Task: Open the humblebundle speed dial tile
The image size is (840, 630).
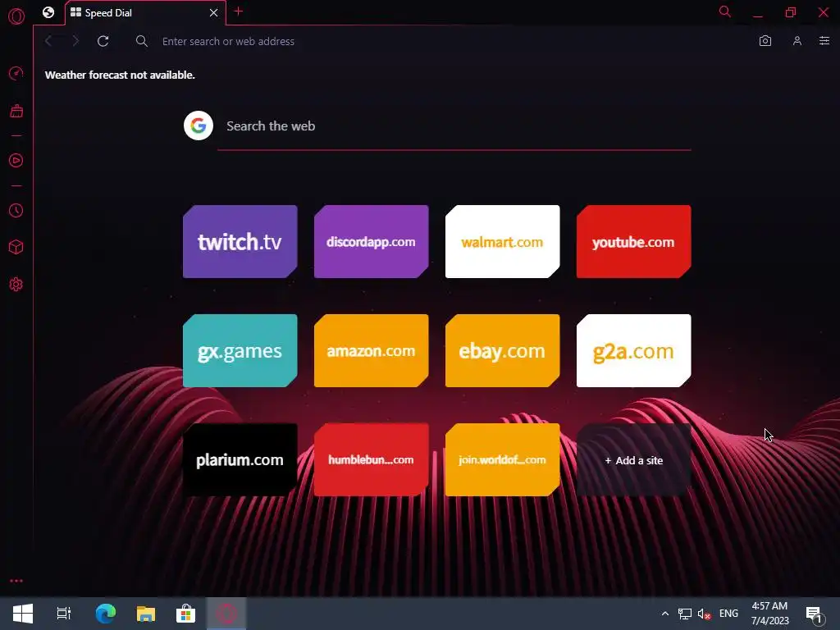Action: (x=372, y=459)
